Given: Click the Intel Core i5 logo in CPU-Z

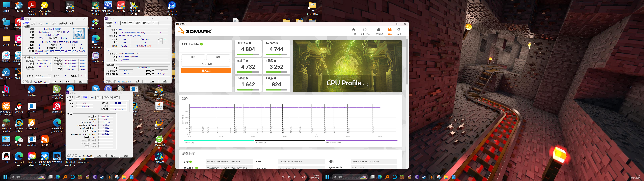Looking at the screenshot, I should [x=78, y=34].
